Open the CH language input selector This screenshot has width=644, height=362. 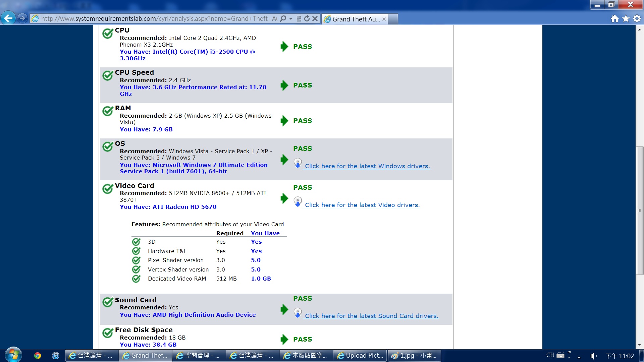[x=550, y=355]
